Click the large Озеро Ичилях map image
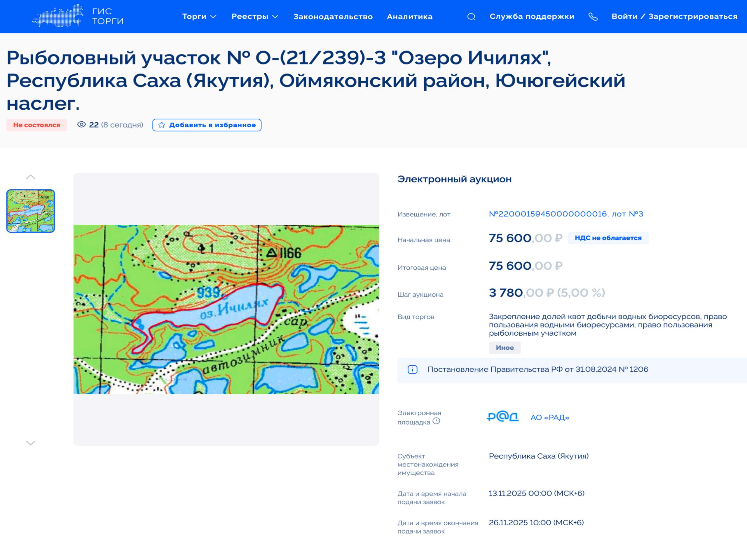The width and height of the screenshot is (747, 560). [x=226, y=309]
